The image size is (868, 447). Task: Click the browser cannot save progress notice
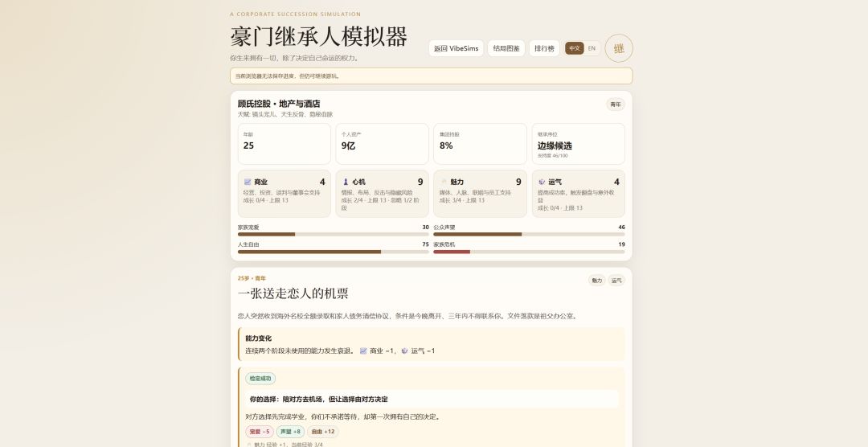click(x=432, y=76)
